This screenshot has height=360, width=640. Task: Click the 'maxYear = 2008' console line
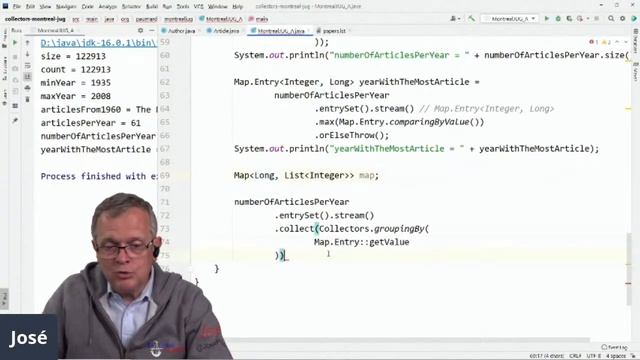pos(76,96)
